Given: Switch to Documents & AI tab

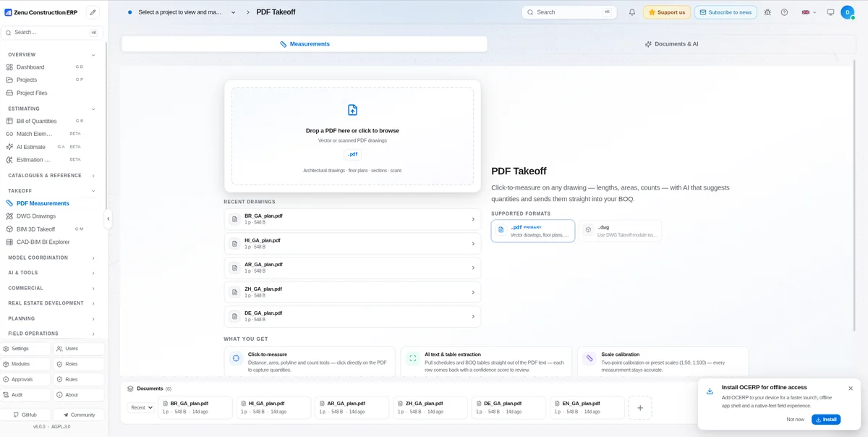Looking at the screenshot, I should coord(671,44).
